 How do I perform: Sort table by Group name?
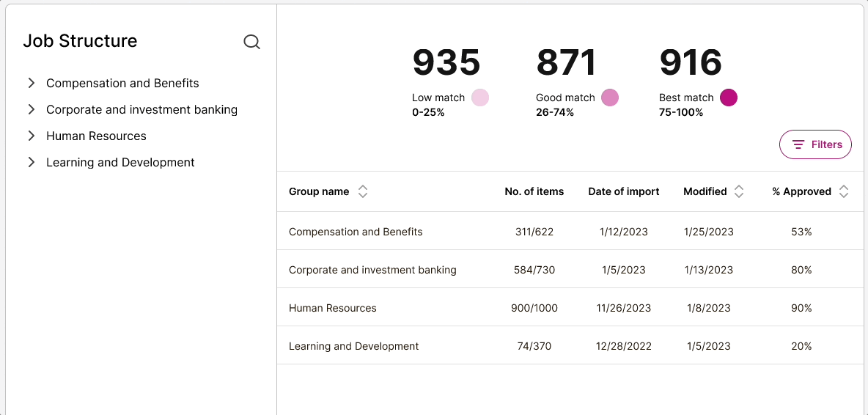[363, 191]
